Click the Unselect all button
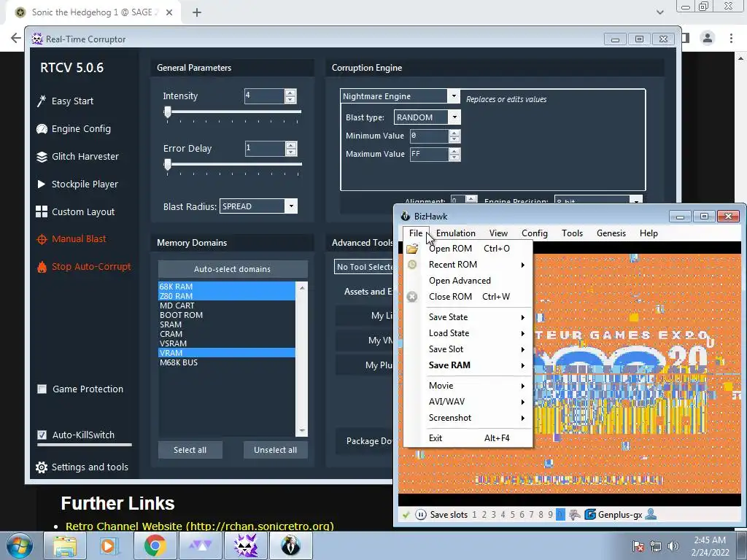The height and width of the screenshot is (560, 747). click(275, 450)
